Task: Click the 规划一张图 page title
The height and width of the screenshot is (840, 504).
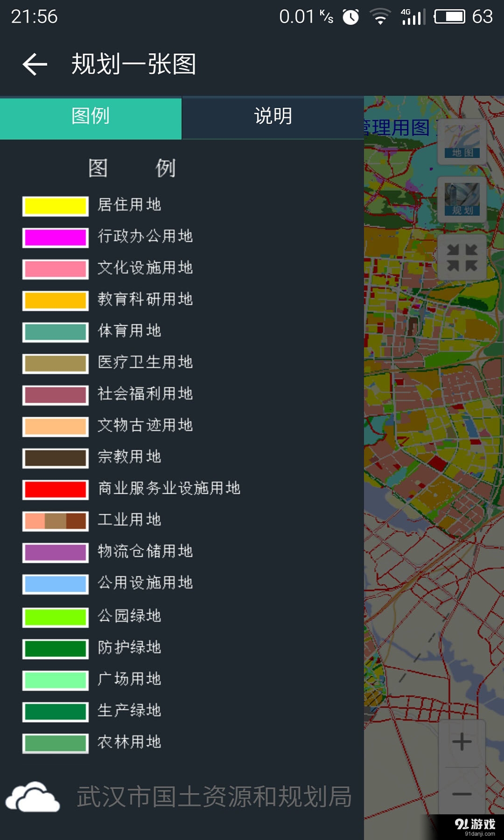Action: coord(133,64)
